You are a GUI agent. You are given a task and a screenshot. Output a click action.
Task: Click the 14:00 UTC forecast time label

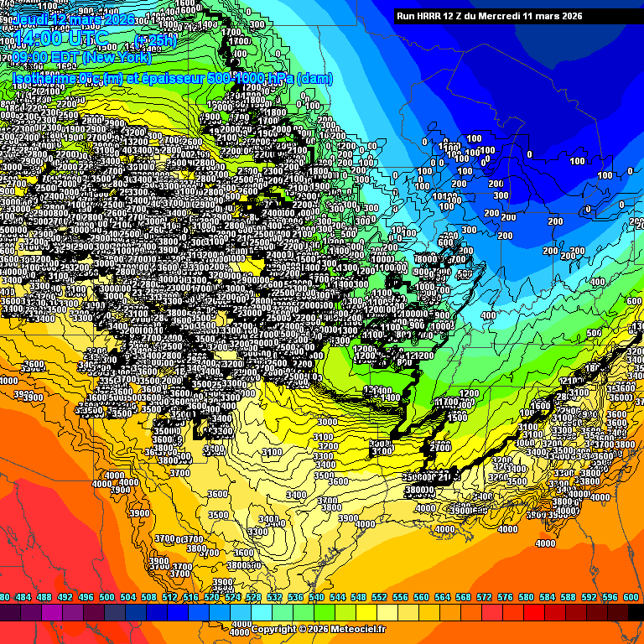(x=60, y=39)
